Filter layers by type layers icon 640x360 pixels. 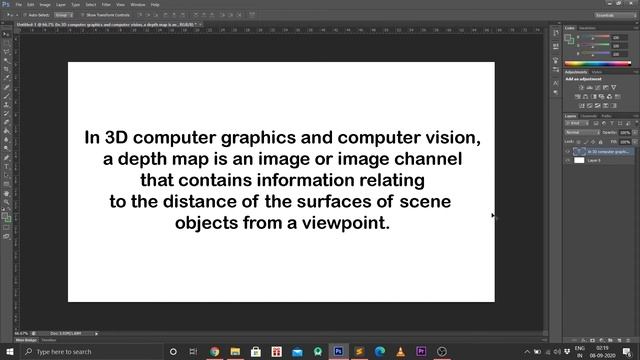(x=611, y=123)
